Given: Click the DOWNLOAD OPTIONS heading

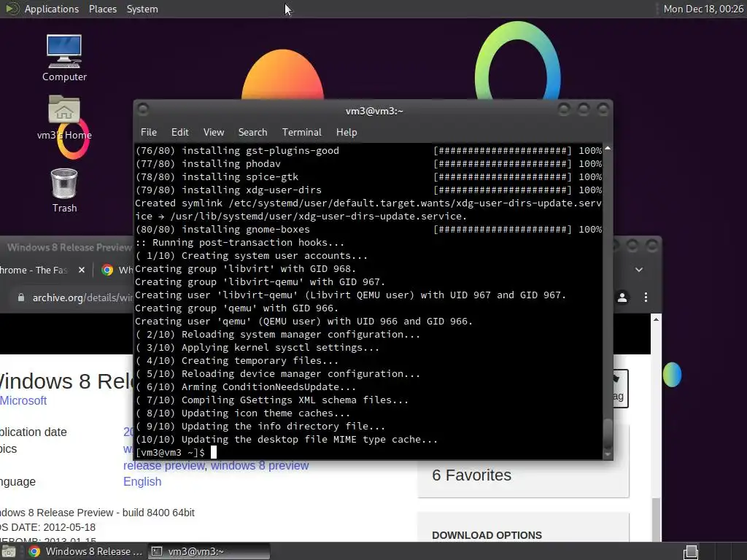Looking at the screenshot, I should (487, 535).
